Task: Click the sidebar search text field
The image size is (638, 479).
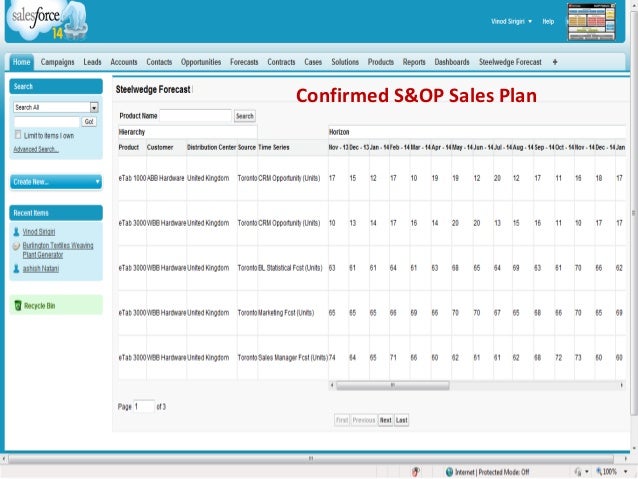Action: 47,121
